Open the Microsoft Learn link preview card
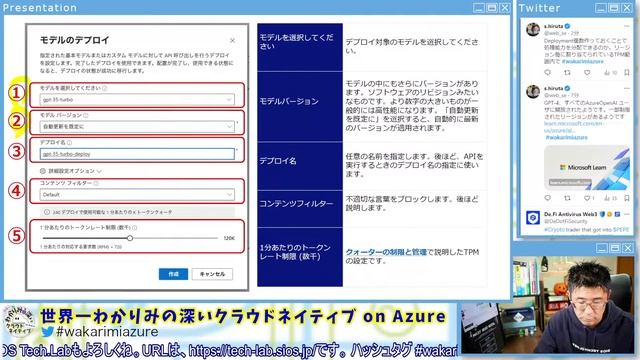 coord(587,167)
